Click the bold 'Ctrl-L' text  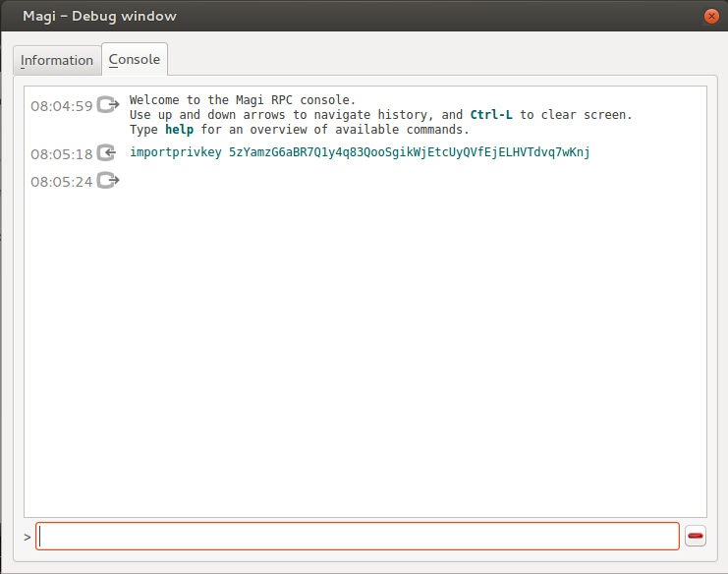click(491, 115)
